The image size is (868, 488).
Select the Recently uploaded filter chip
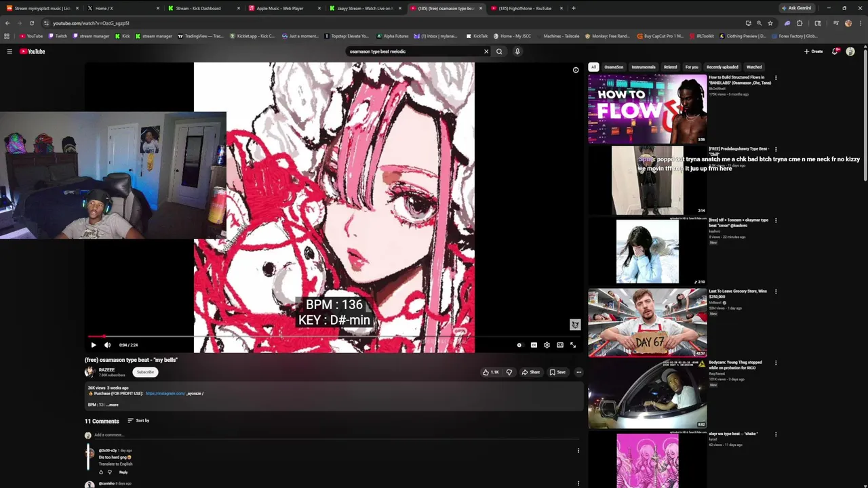tap(722, 67)
